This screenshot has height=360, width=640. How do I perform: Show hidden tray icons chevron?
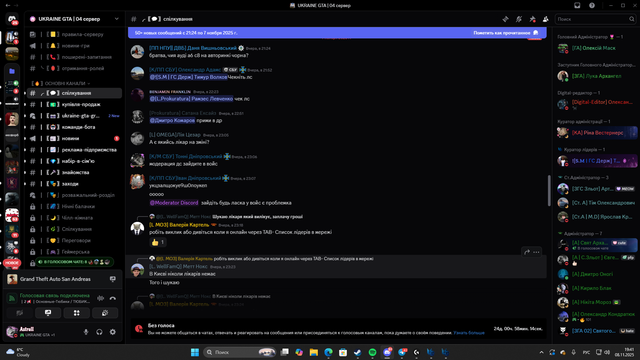[541, 352]
